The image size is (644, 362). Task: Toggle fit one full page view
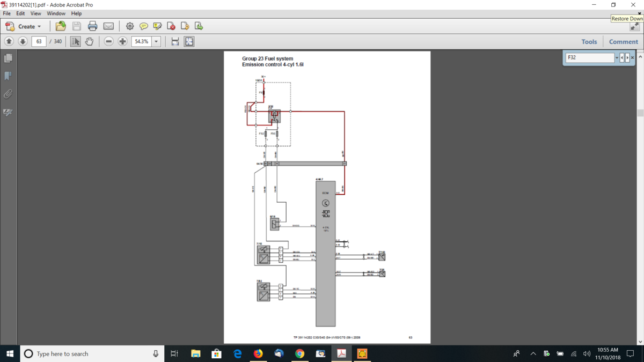(189, 41)
